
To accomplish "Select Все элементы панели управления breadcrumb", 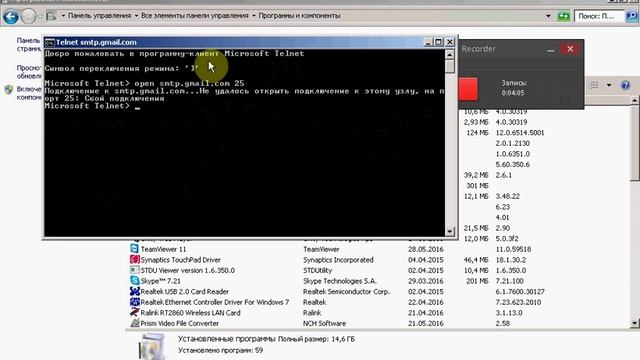I will pos(194,16).
